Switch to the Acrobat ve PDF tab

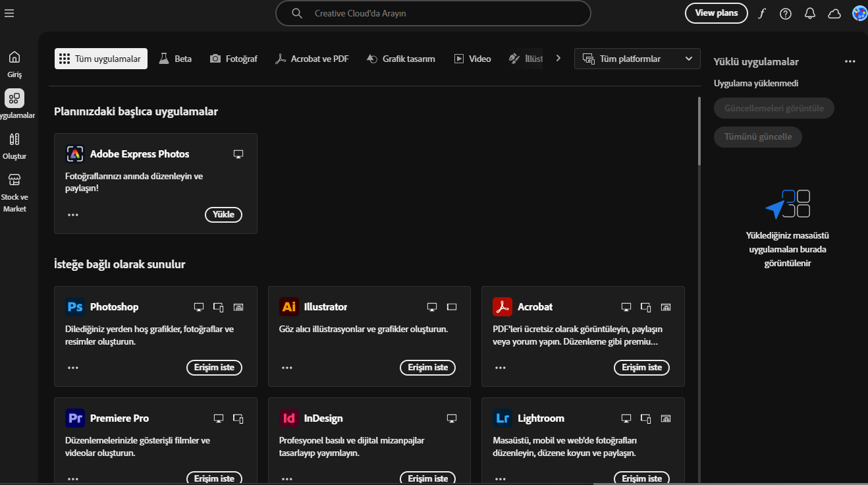pos(312,59)
